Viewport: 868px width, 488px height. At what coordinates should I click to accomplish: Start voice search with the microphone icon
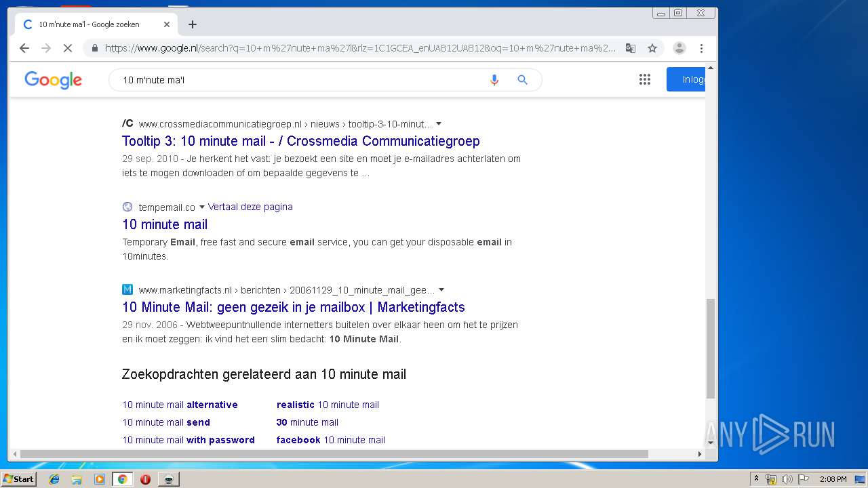tap(494, 80)
